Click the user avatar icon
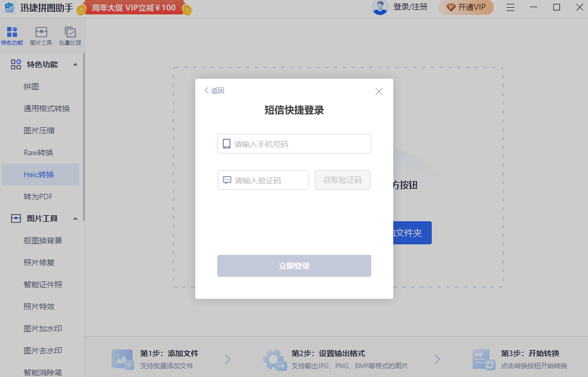Image resolution: width=588 pixels, height=377 pixels. (380, 8)
